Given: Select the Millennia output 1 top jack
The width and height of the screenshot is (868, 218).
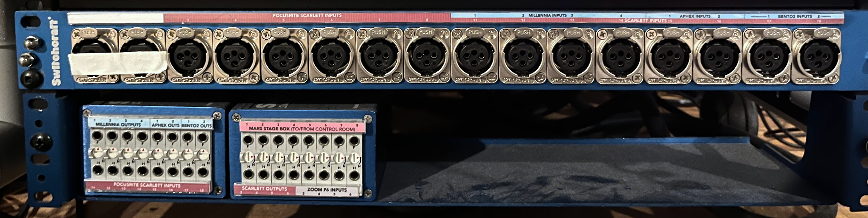Looking at the screenshot, I should coord(96,136).
